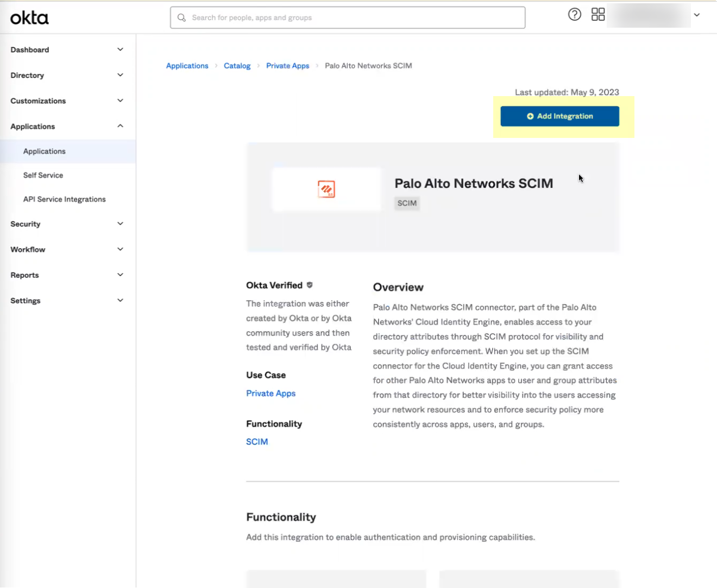717x588 pixels.
Task: Click the Palo Alto Networks app logo
Action: tap(326, 189)
